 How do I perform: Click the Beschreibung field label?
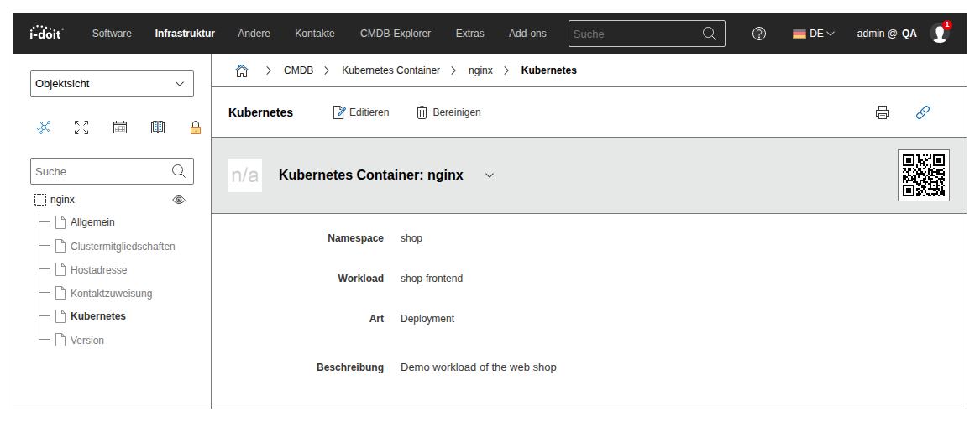(x=350, y=367)
